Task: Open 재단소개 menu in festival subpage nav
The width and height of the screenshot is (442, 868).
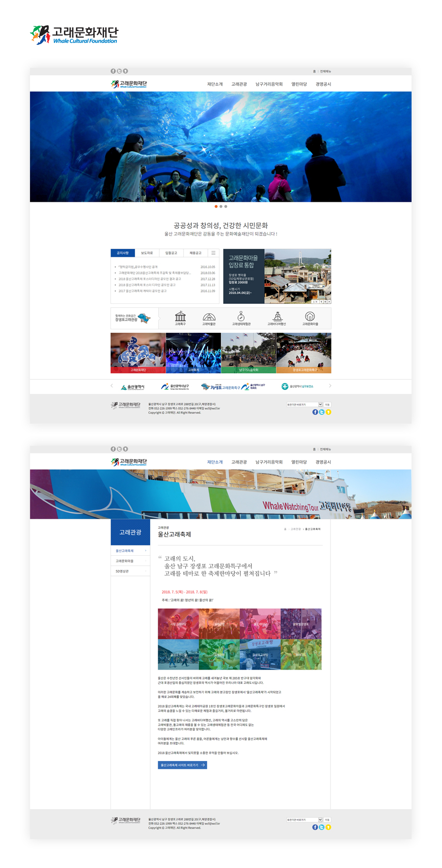Action: 215,462
